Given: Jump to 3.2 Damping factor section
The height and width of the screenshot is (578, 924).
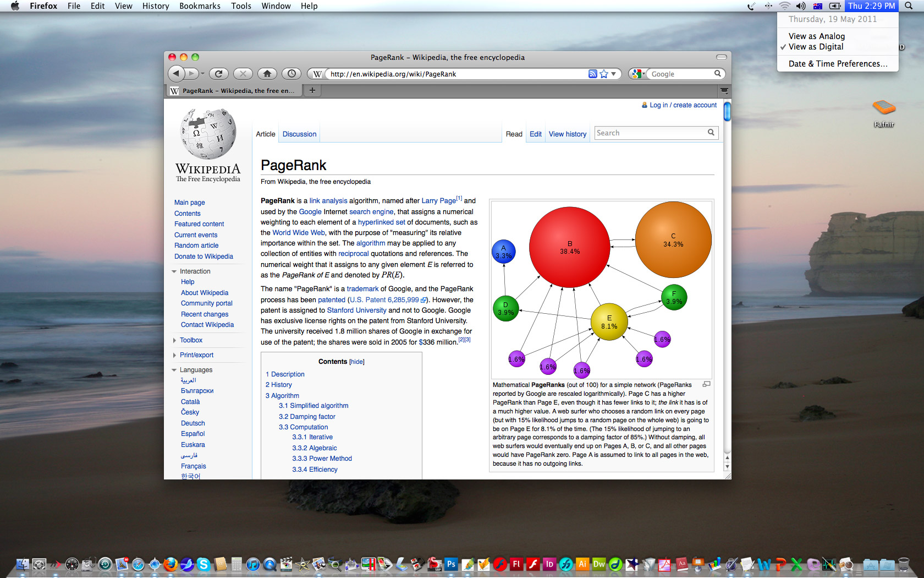Looking at the screenshot, I should pyautogui.click(x=307, y=417).
